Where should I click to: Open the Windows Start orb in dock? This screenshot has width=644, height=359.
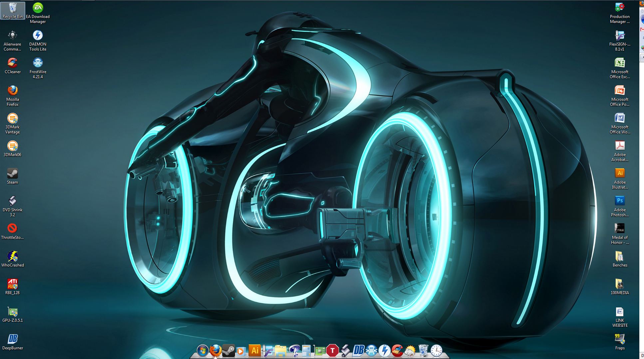(202, 350)
